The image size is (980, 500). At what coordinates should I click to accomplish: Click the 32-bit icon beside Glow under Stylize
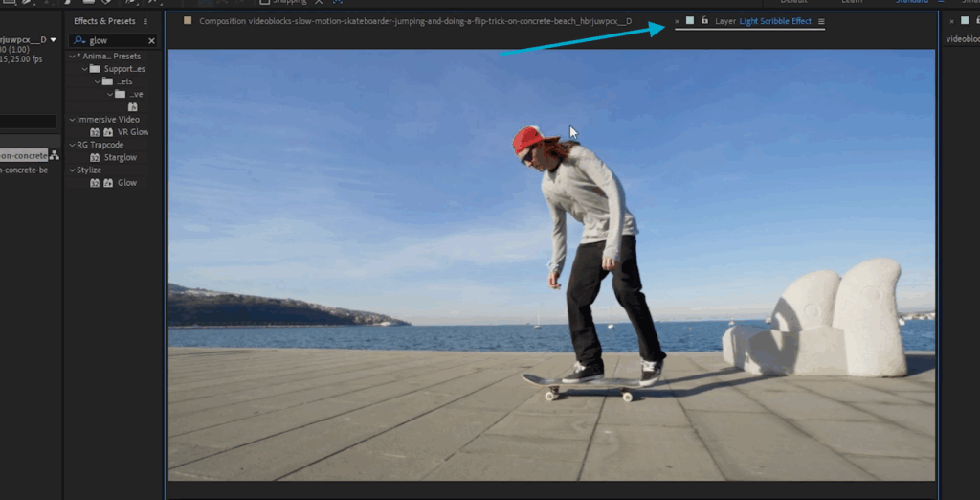point(95,183)
